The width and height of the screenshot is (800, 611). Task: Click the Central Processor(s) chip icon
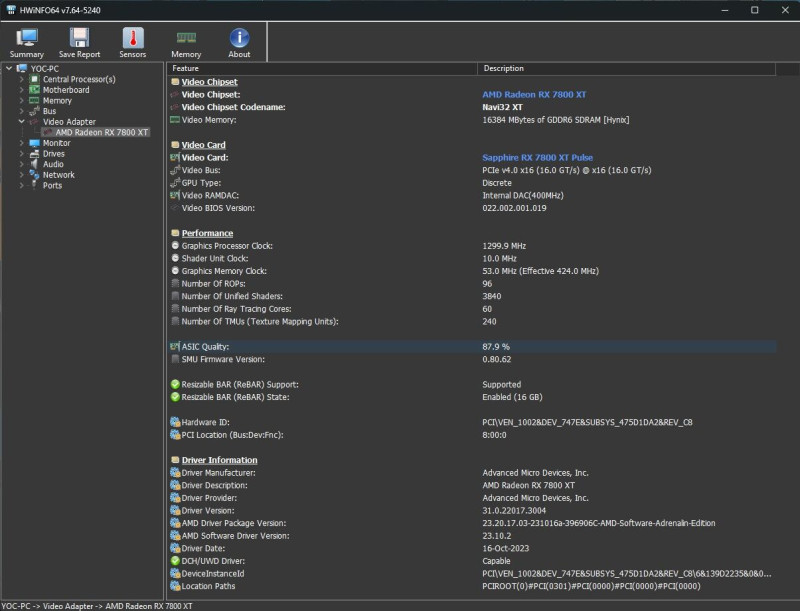coord(34,79)
